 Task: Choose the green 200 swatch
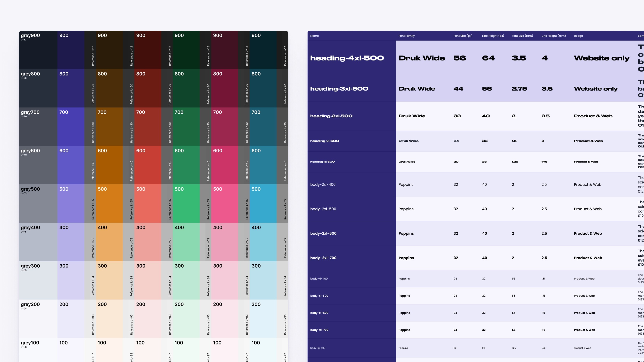(x=187, y=319)
